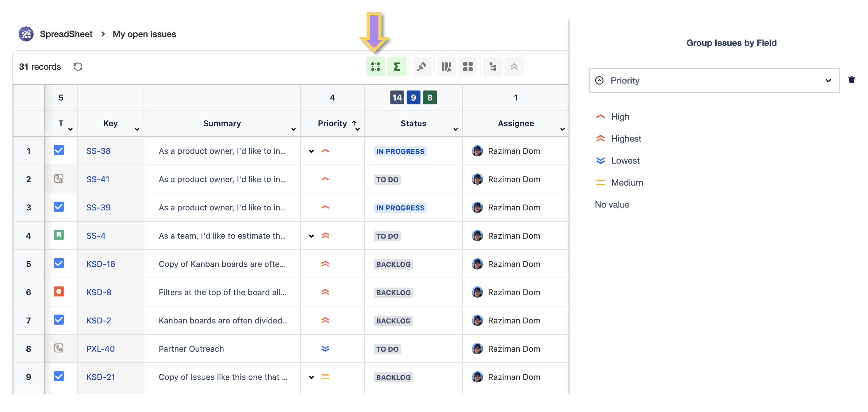The image size is (868, 412).
Task: Click the SpreadSheet breadcrumb link
Action: point(66,34)
